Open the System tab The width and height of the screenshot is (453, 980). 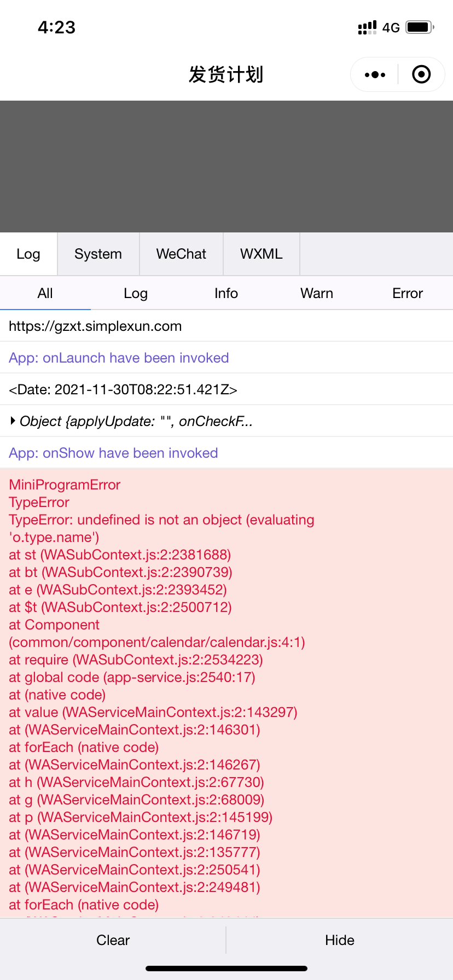tap(98, 254)
